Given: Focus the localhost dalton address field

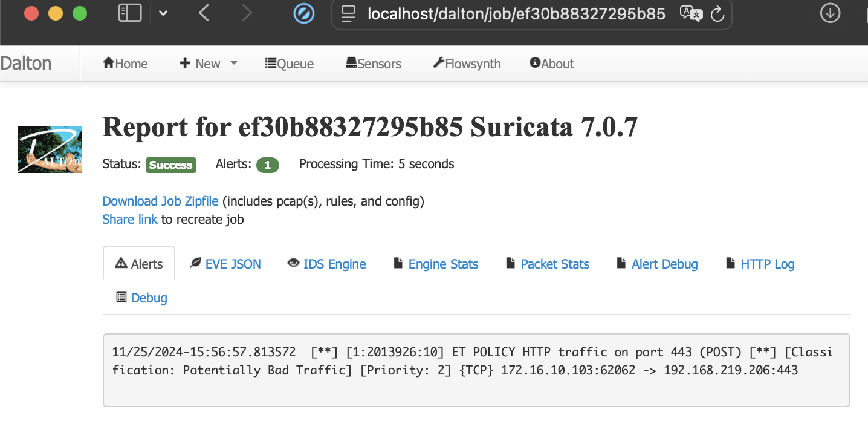Looking at the screenshot, I should (x=516, y=14).
